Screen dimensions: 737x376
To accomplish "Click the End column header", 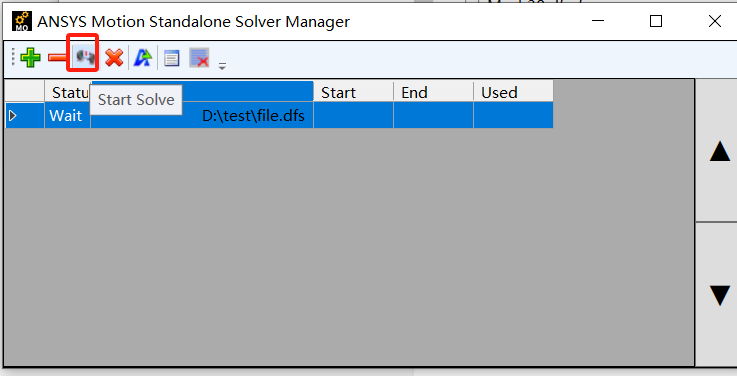I will [x=433, y=91].
